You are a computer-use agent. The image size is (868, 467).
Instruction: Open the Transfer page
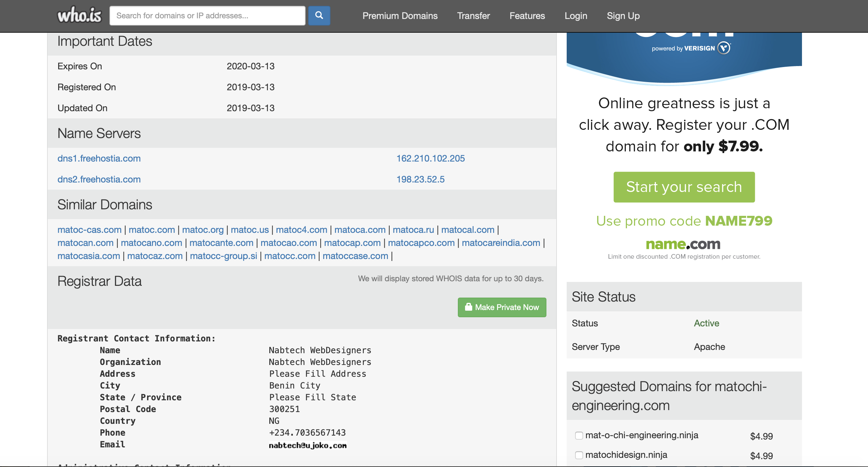(473, 16)
